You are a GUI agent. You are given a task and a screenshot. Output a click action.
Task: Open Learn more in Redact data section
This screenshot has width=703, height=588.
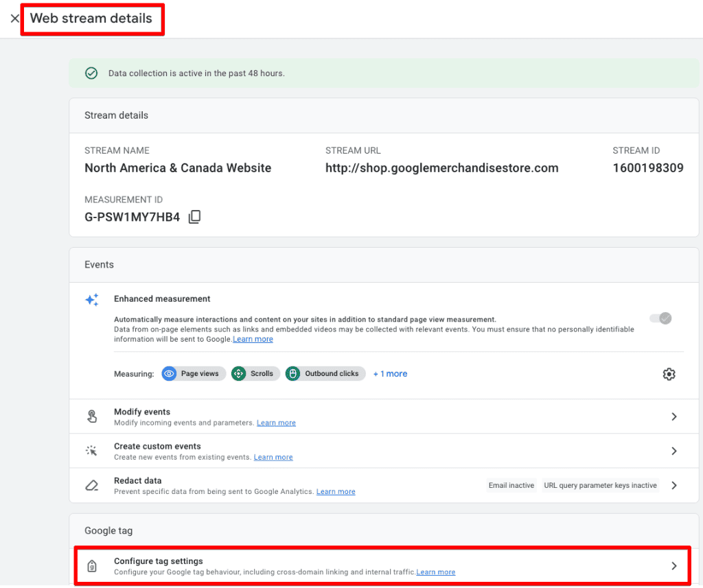(x=336, y=491)
